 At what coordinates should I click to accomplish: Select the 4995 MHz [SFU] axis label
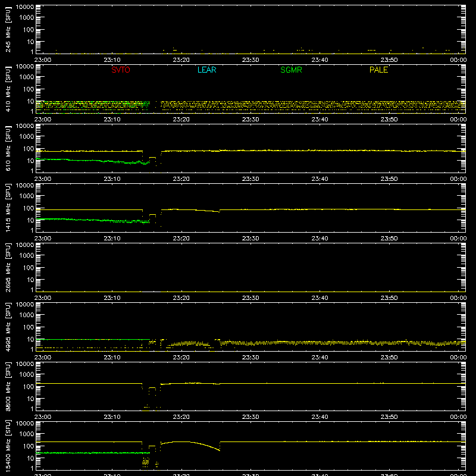click(x=8, y=327)
